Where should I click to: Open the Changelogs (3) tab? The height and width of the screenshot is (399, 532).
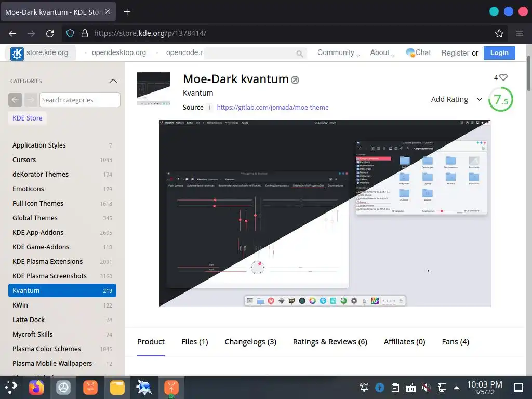coord(250,342)
